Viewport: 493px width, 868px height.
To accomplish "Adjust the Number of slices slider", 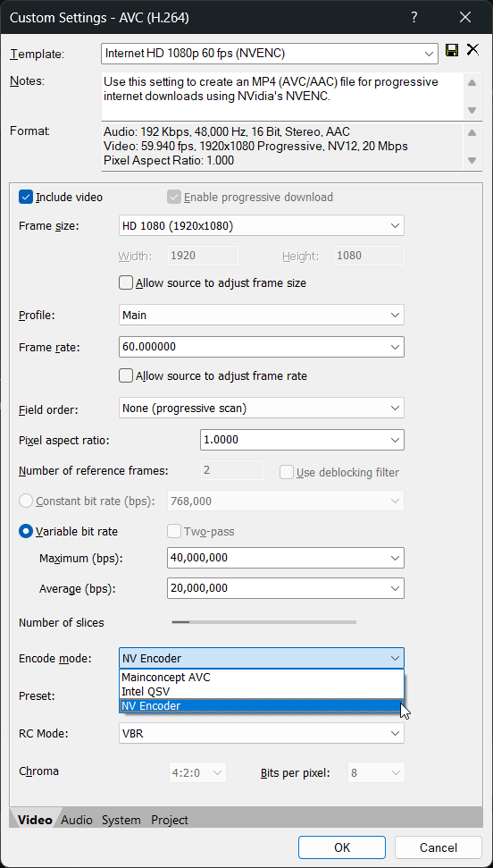I will [x=264, y=622].
